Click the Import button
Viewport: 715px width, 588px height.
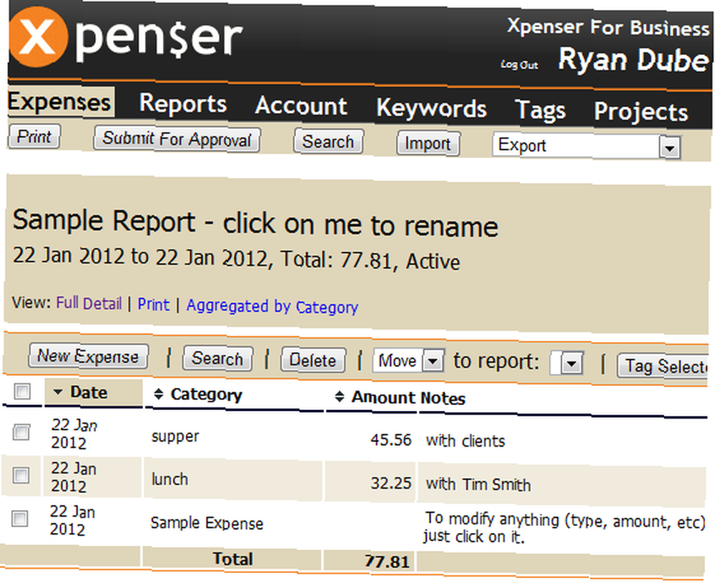pos(428,144)
